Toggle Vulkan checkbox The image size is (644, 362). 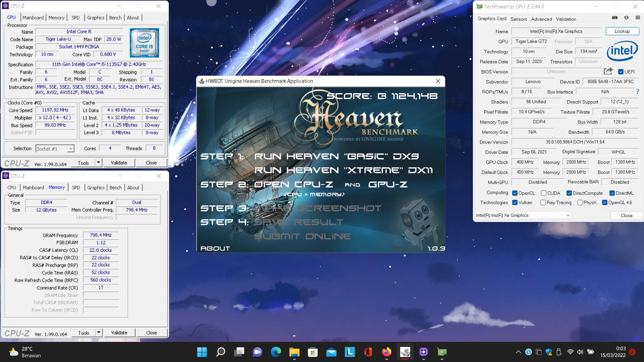(x=515, y=202)
